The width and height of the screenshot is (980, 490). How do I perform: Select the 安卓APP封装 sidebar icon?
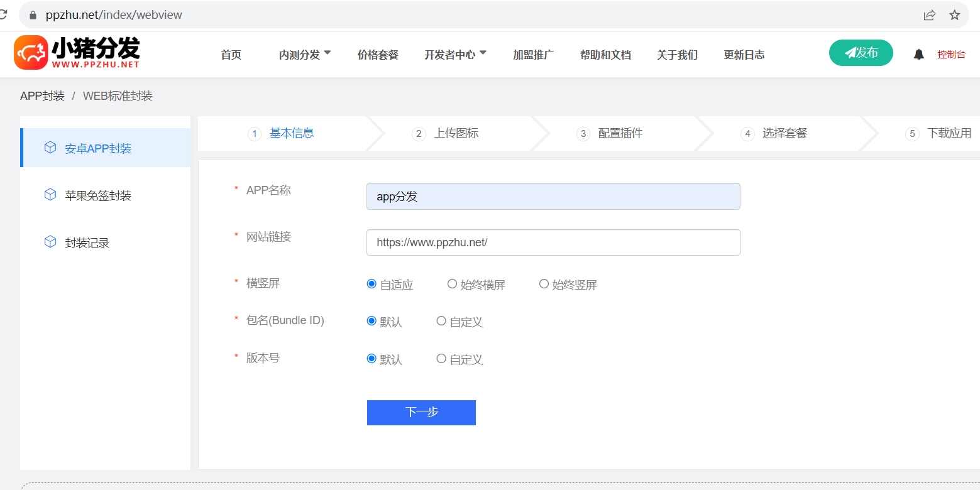(x=50, y=148)
